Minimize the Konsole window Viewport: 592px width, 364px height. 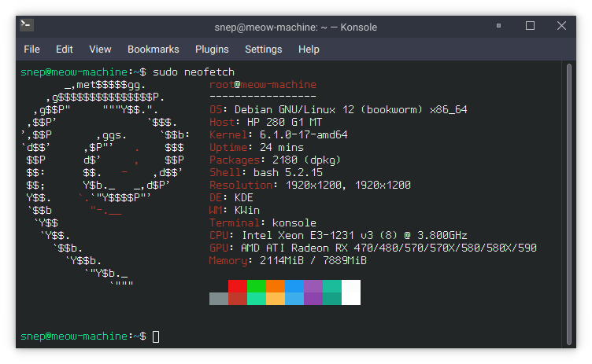point(499,26)
